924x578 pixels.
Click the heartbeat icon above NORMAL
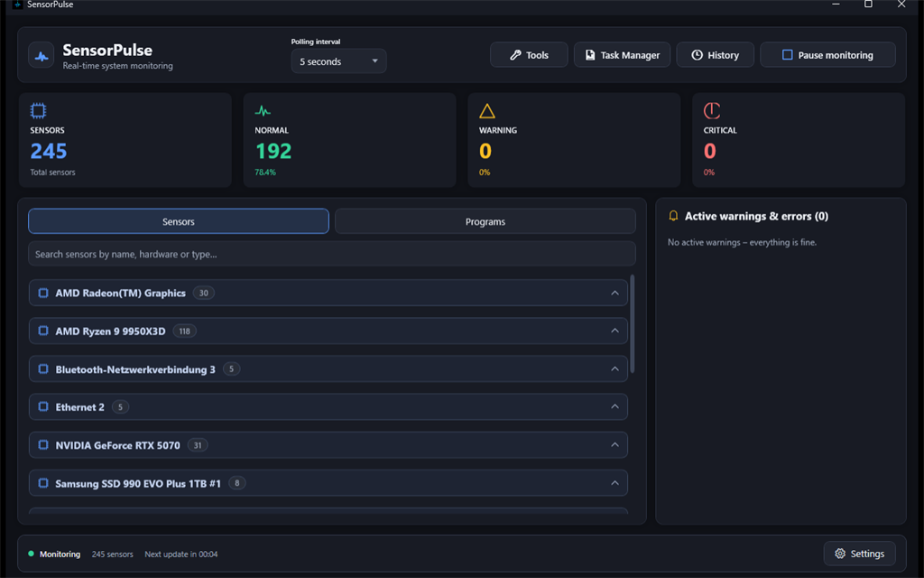click(263, 110)
